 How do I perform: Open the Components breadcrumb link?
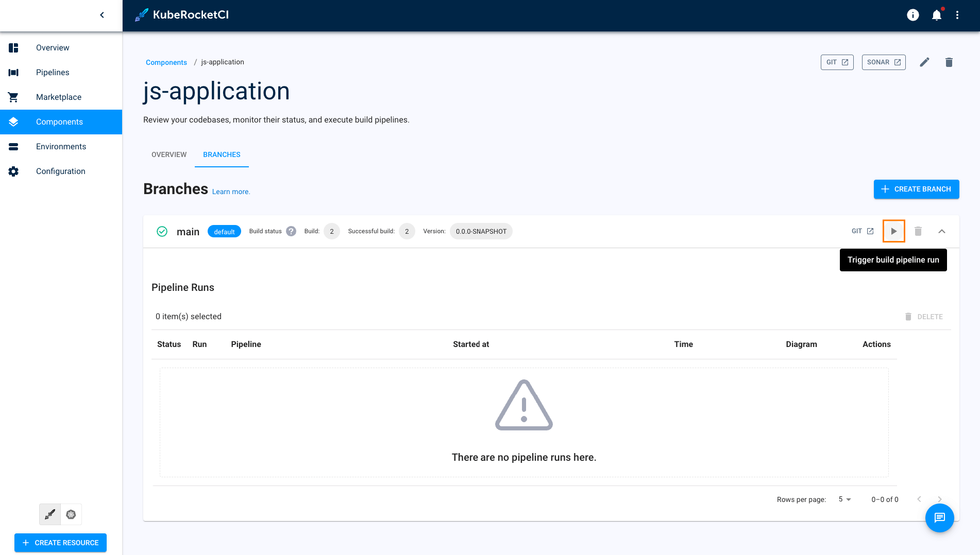pyautogui.click(x=166, y=62)
